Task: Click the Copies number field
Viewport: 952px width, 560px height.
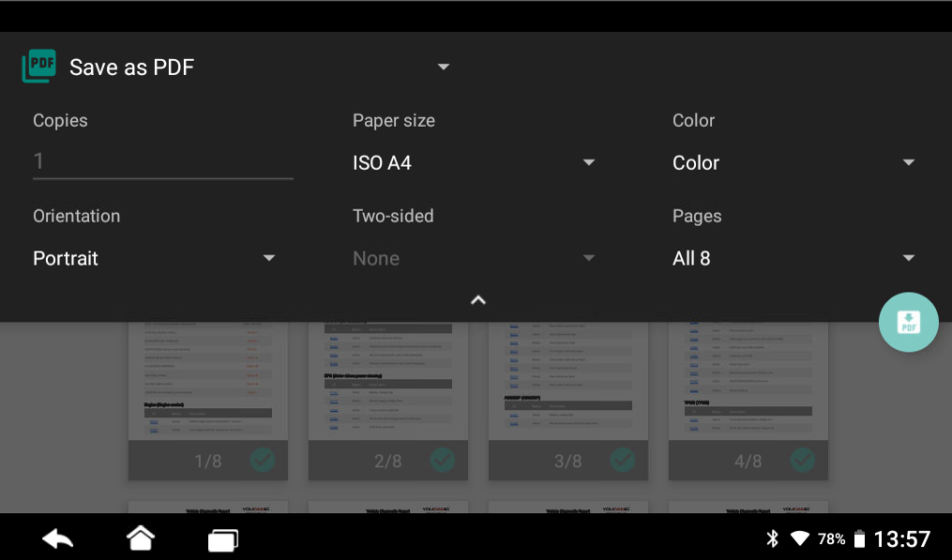Action: point(162,161)
